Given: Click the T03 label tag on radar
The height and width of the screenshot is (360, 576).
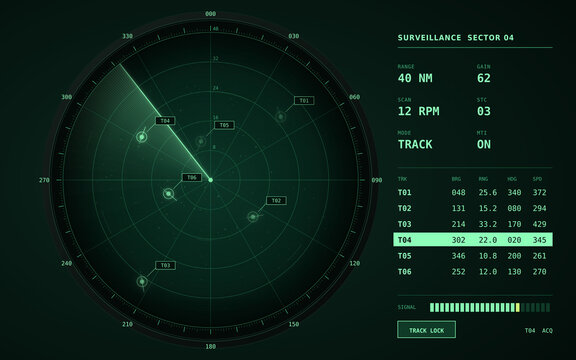Looking at the screenshot, I should 165,265.
